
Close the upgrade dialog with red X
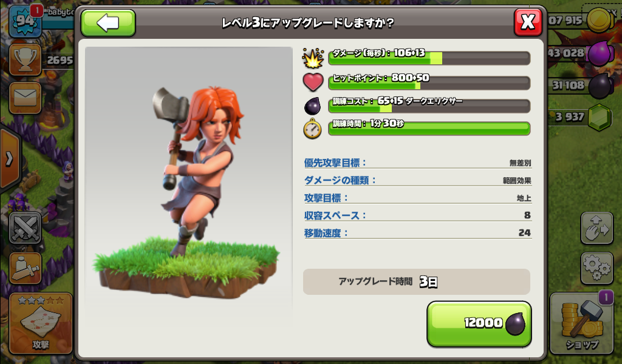coord(528,22)
